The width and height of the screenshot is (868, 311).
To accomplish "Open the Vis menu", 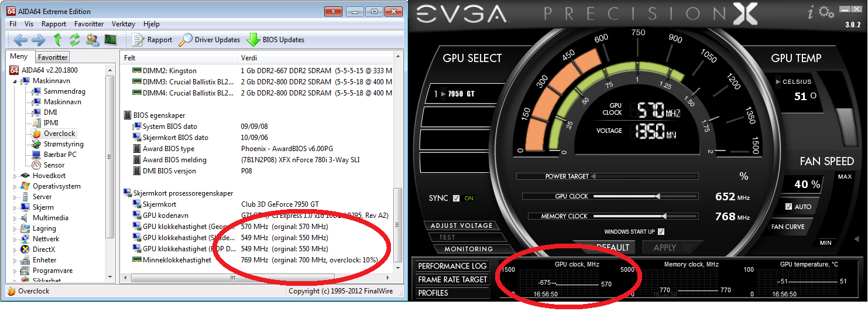I will [29, 24].
